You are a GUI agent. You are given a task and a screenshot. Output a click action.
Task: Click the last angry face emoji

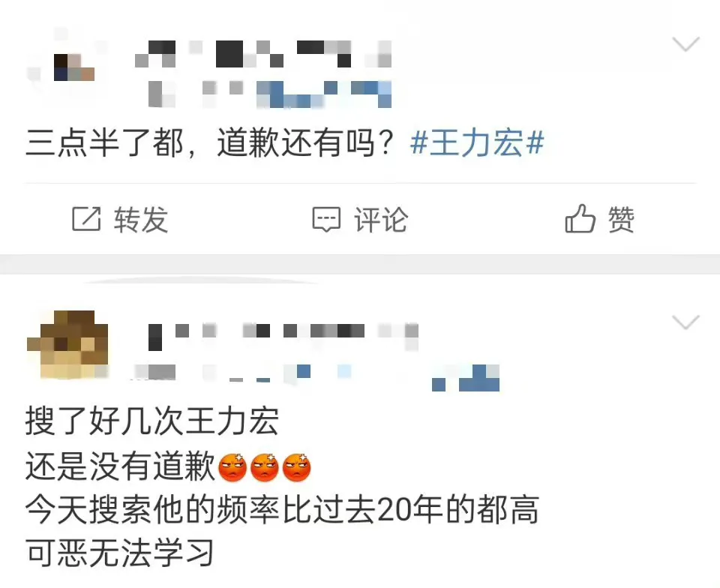(x=297, y=467)
